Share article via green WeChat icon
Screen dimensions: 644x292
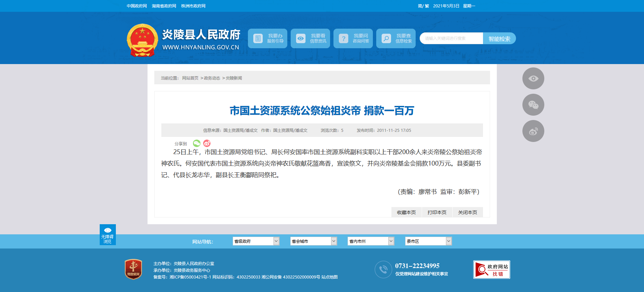click(197, 143)
